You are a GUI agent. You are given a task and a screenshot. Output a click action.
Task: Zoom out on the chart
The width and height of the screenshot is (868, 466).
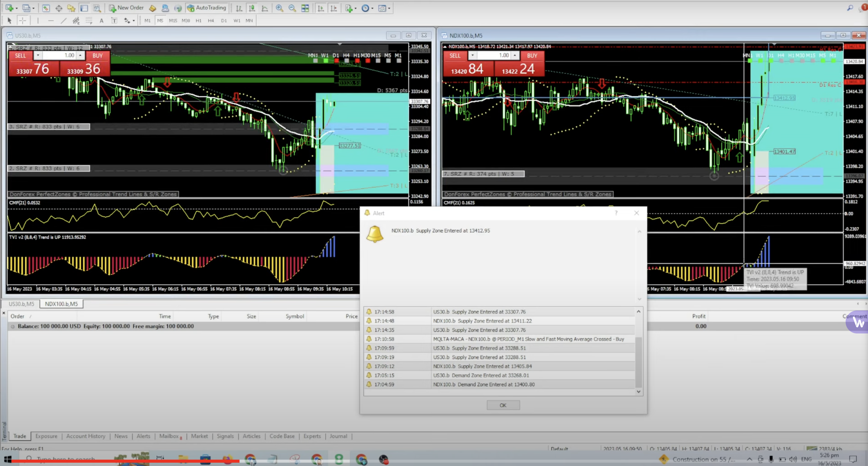[x=292, y=8]
